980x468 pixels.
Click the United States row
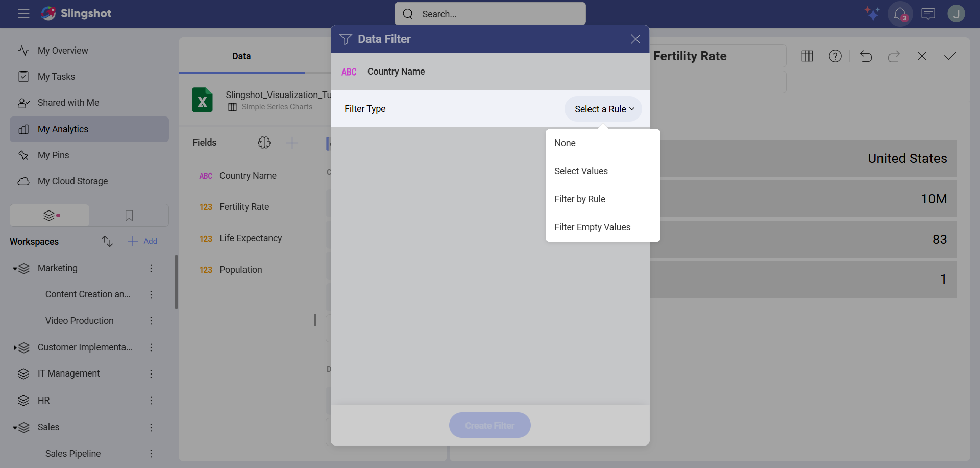point(803,159)
